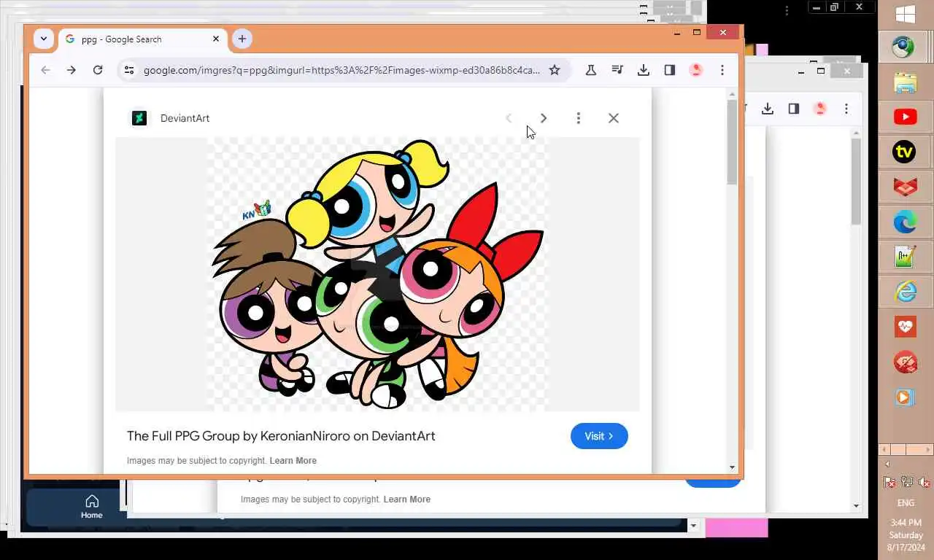This screenshot has width=934, height=560.
Task: Open The Full PPG Group title link
Action: [x=281, y=436]
